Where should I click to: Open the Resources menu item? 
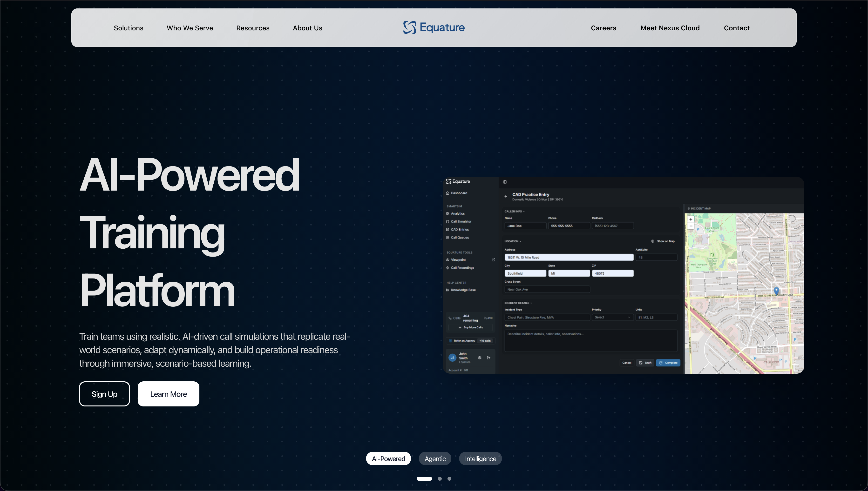pyautogui.click(x=252, y=28)
